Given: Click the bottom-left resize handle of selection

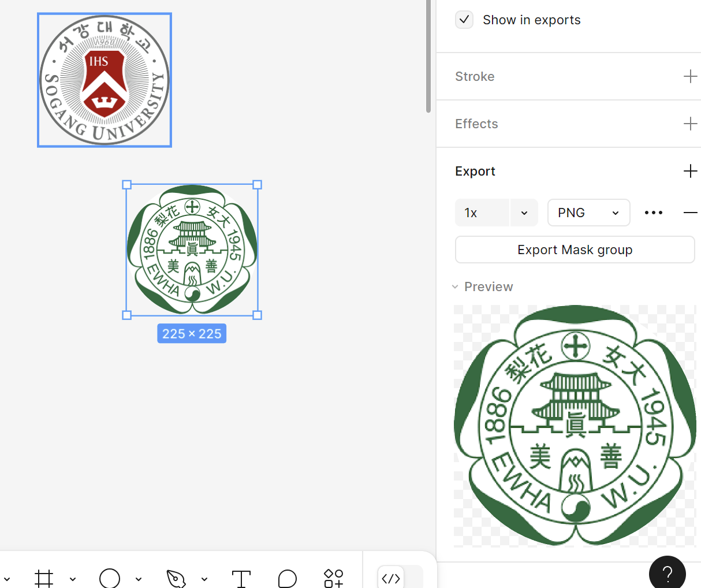Looking at the screenshot, I should (x=127, y=315).
